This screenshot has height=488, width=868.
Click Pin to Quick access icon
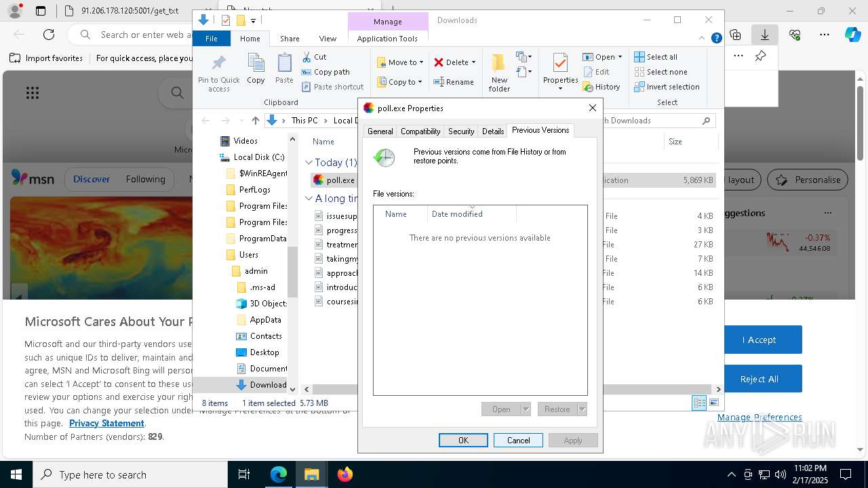pyautogui.click(x=218, y=73)
